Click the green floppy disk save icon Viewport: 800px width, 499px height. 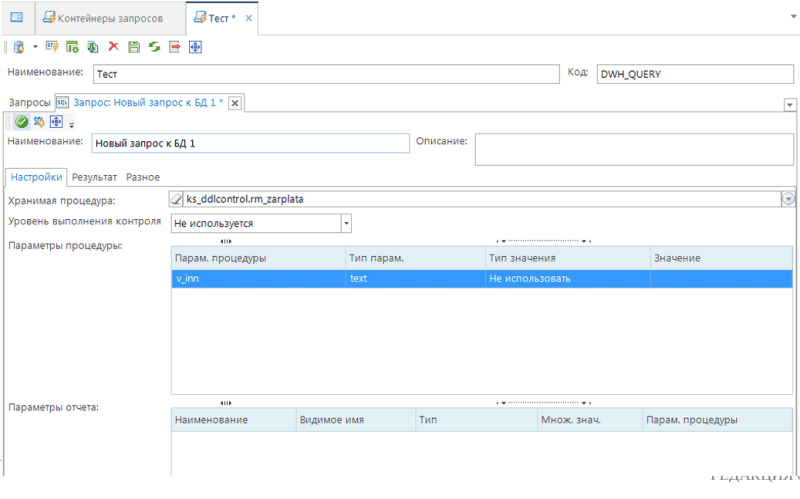(134, 46)
